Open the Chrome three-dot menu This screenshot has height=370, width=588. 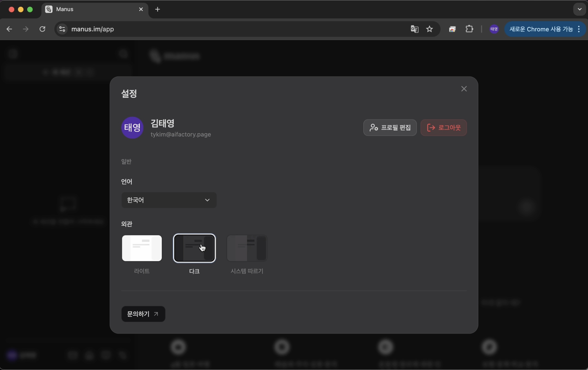[579, 29]
